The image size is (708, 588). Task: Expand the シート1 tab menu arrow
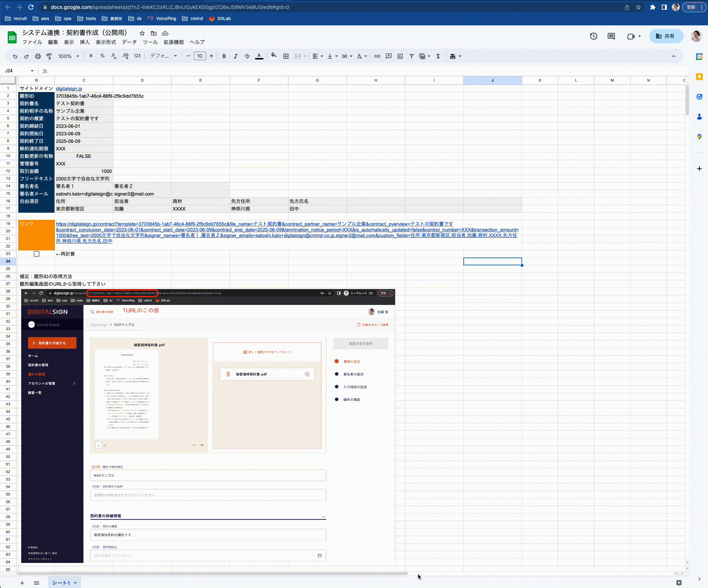click(x=75, y=583)
